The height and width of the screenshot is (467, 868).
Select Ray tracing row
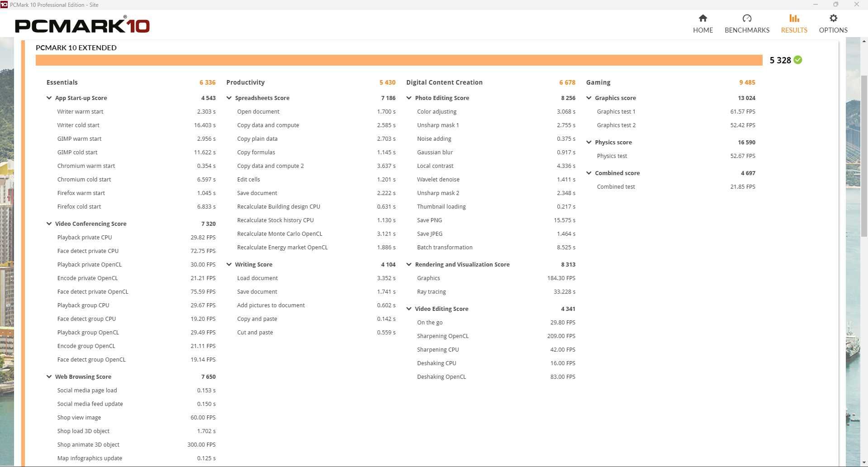pyautogui.click(x=496, y=291)
